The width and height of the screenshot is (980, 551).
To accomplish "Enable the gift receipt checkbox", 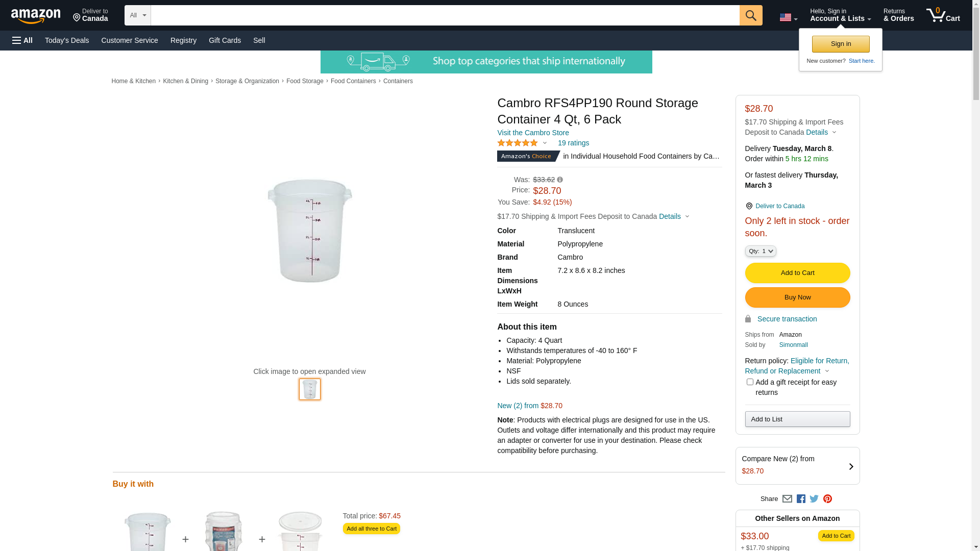I will 750,382.
